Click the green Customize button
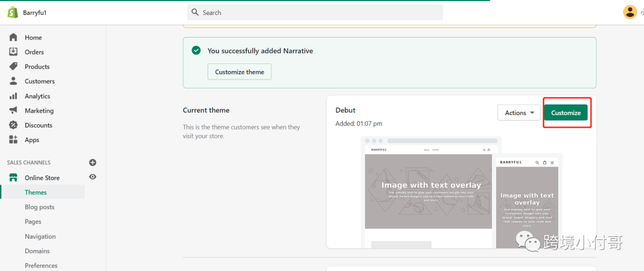This screenshot has width=644, height=271. click(x=566, y=113)
